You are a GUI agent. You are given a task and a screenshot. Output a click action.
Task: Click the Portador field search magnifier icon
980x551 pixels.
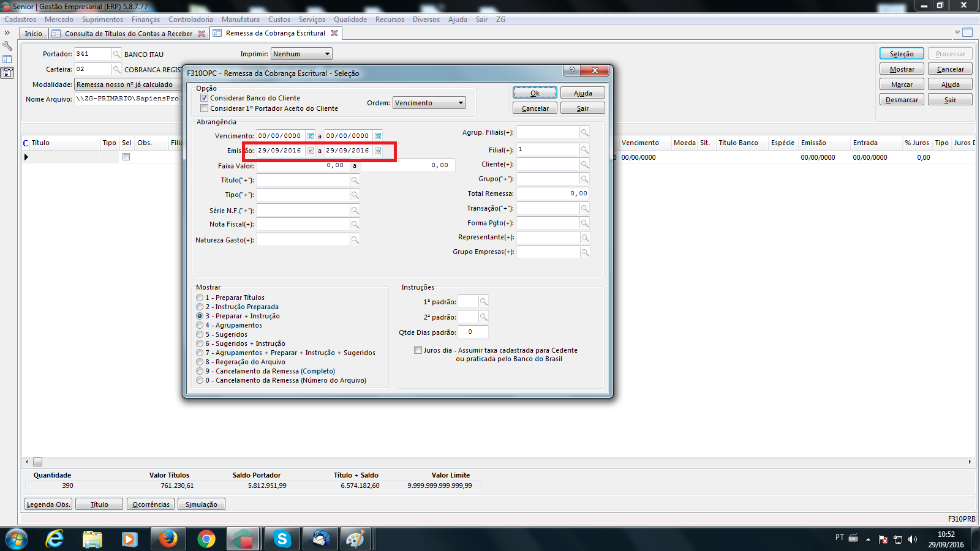(x=116, y=54)
